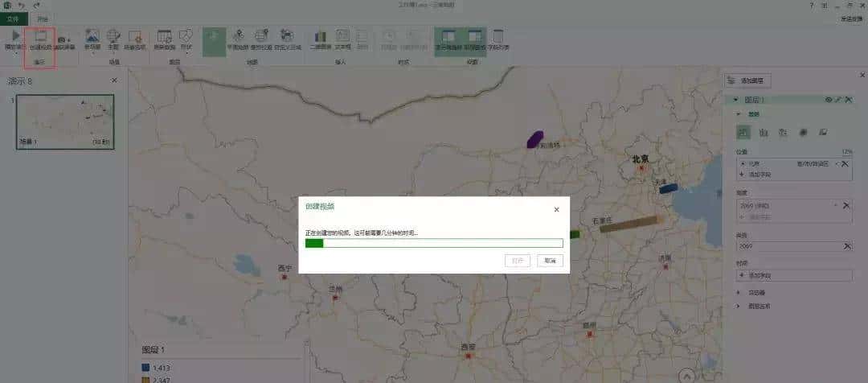Select the Scene 1 thumbnail in tour pane
868x383 pixels.
click(x=65, y=121)
